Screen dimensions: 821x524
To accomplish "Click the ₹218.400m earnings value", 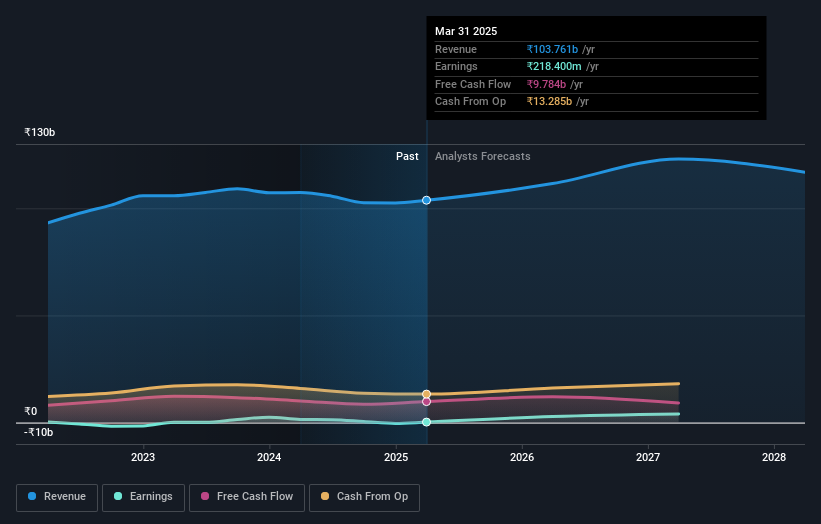I will [554, 66].
